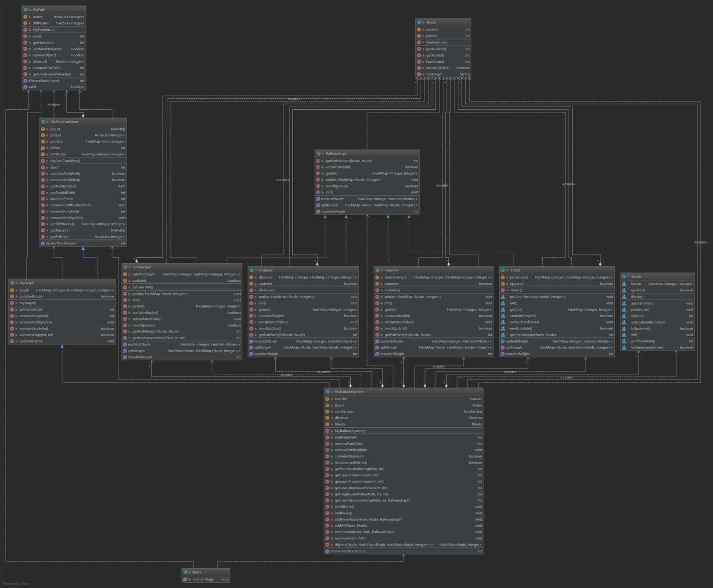Select join(int, int) in Blocks

(640, 310)
